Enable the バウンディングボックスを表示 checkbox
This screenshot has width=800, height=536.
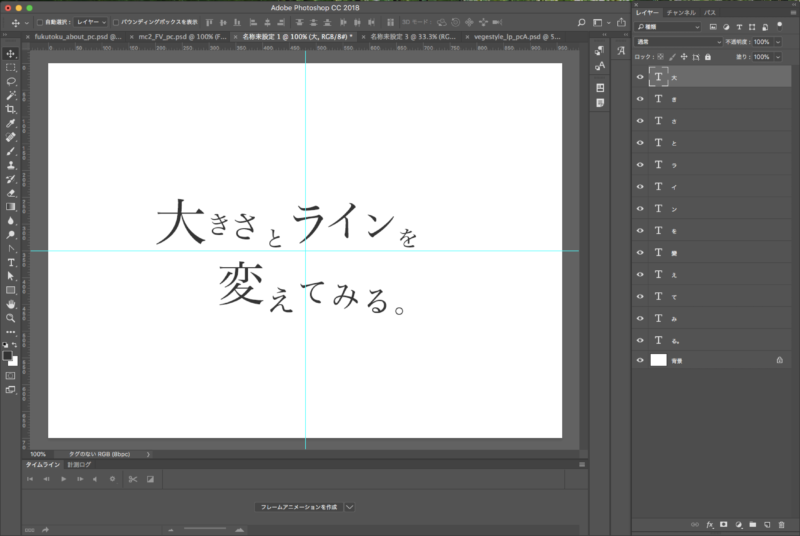pyautogui.click(x=116, y=22)
